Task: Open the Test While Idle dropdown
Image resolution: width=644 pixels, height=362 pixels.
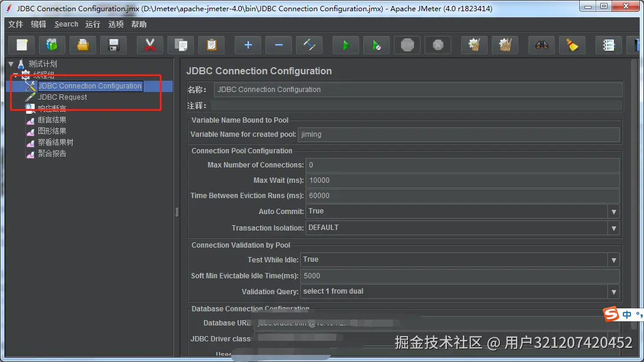Action: [x=613, y=260]
